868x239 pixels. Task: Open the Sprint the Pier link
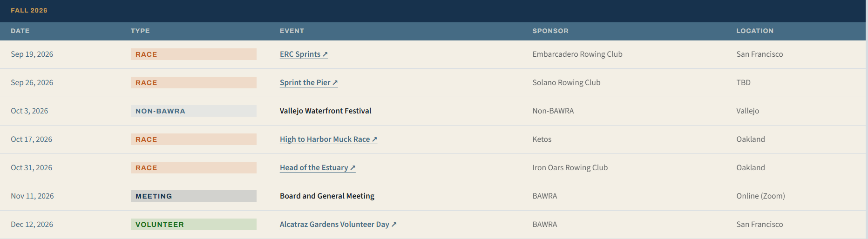(309, 83)
